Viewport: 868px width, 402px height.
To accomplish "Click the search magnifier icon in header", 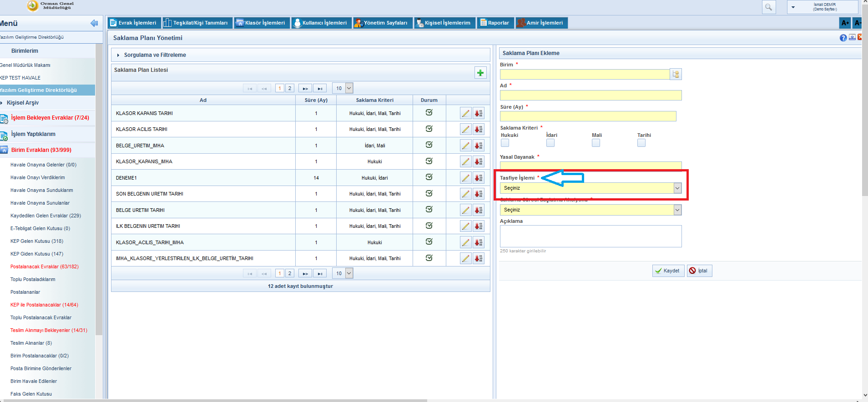I will 768,7.
